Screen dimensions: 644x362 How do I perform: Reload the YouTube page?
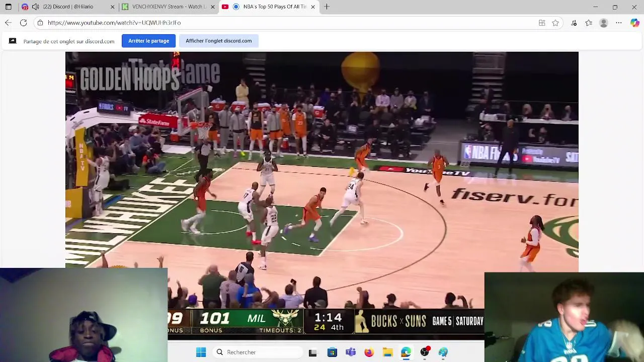23,23
